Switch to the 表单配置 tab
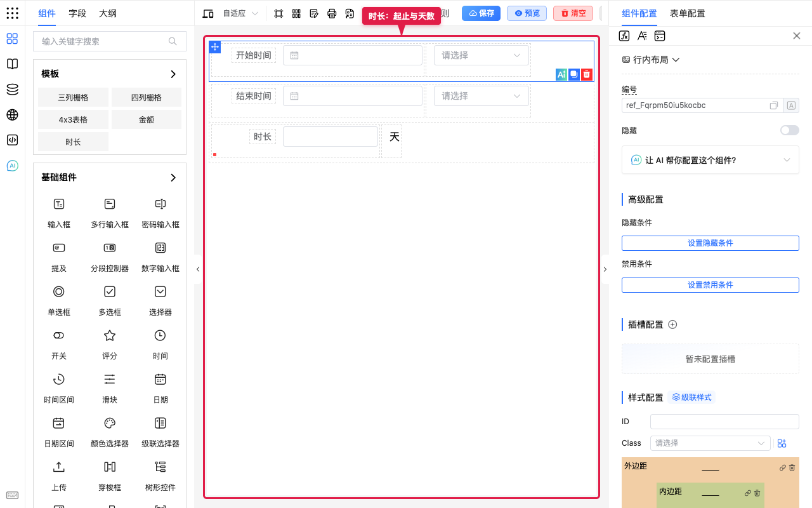Screen dimensions: 812x508 click(x=688, y=13)
